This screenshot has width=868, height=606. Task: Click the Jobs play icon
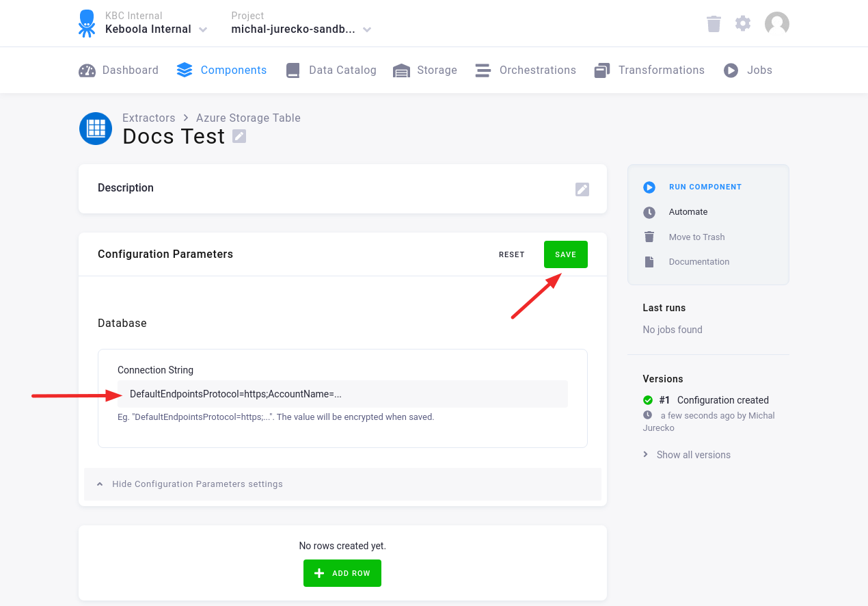(x=731, y=70)
